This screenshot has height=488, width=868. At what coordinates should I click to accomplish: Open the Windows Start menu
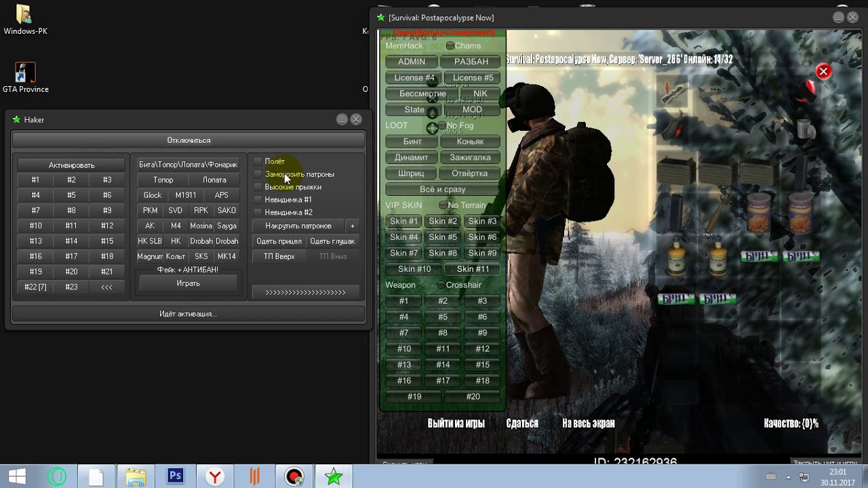pyautogui.click(x=17, y=476)
